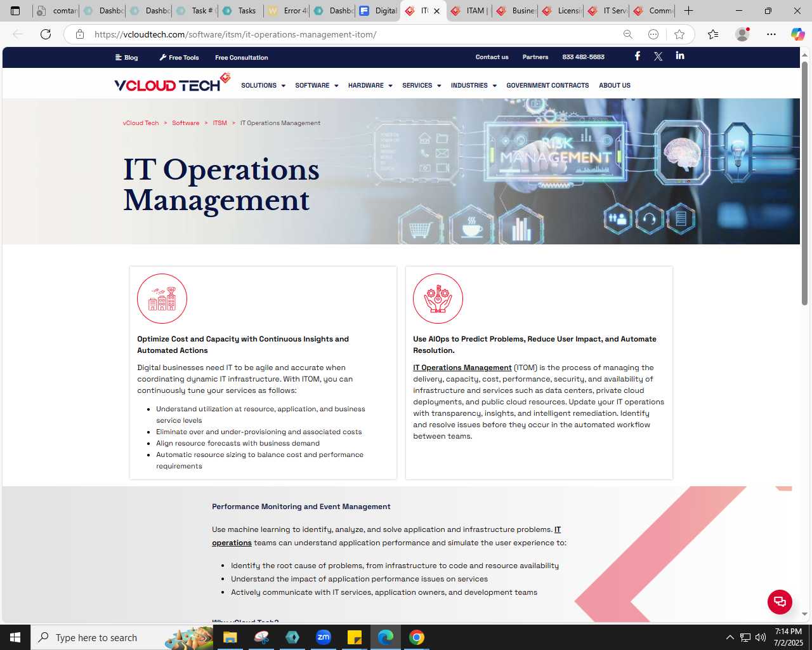The width and height of the screenshot is (812, 650).
Task: Open the red live chat bubble
Action: point(780,602)
